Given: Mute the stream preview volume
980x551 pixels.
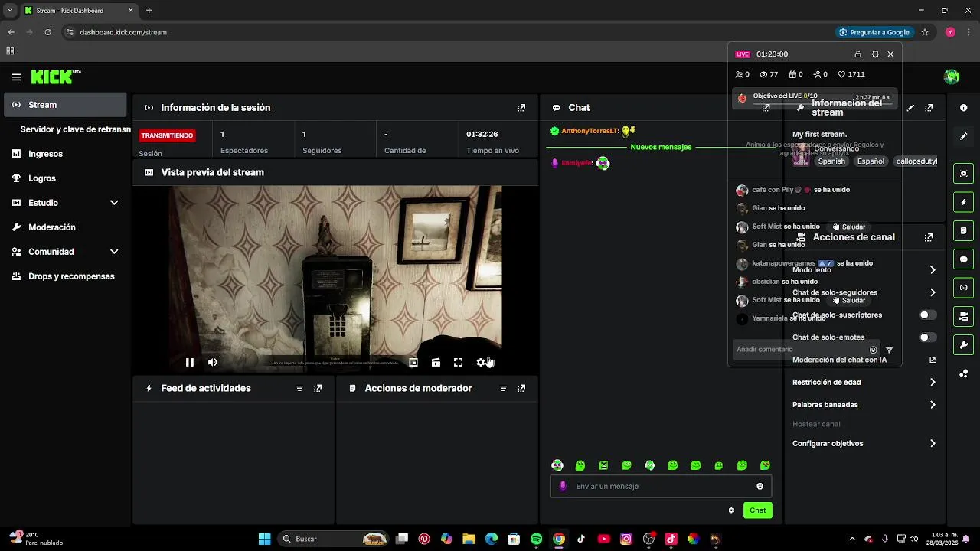Looking at the screenshot, I should 213,363.
